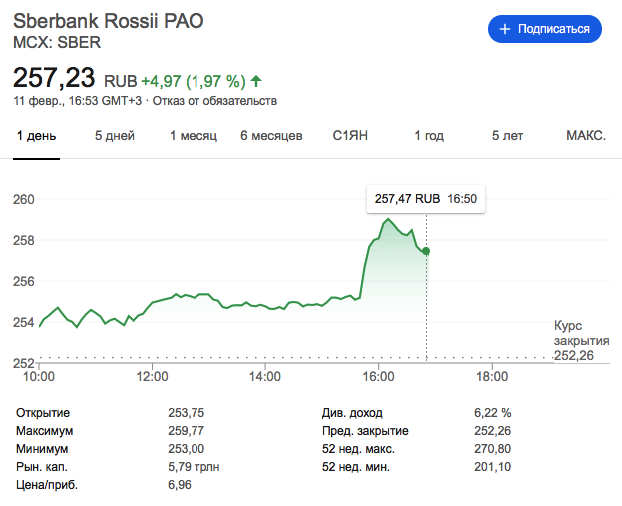Open the 1 месяц chart tab
622x506 pixels.
point(193,136)
